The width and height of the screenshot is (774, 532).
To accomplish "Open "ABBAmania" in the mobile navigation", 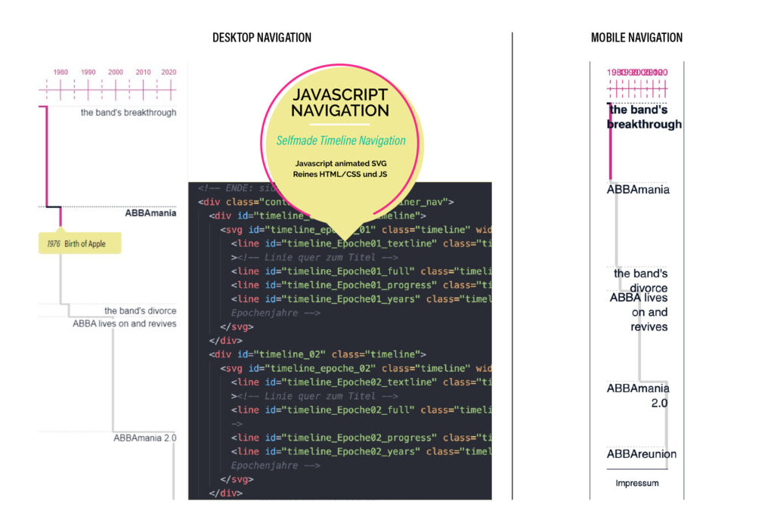I will click(636, 190).
